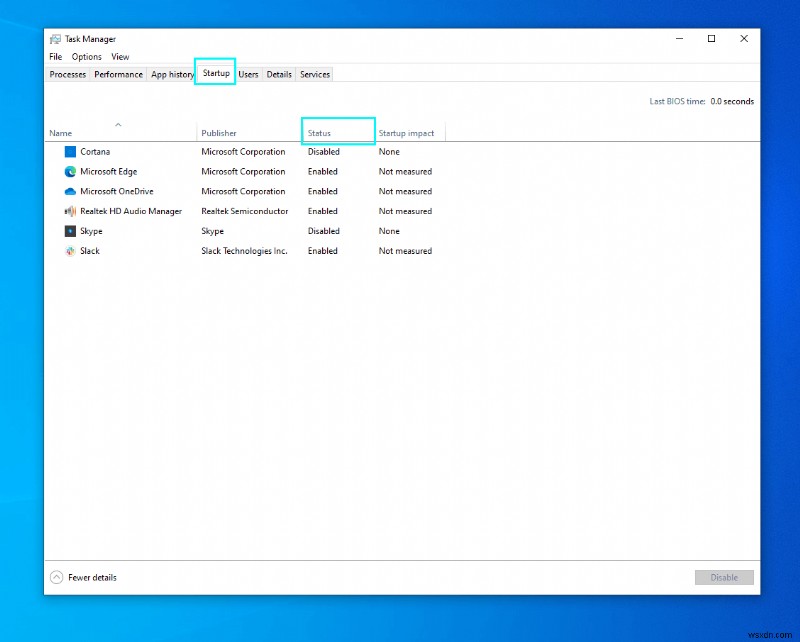Select the Cortana app icon
The height and width of the screenshot is (642, 800).
click(68, 151)
